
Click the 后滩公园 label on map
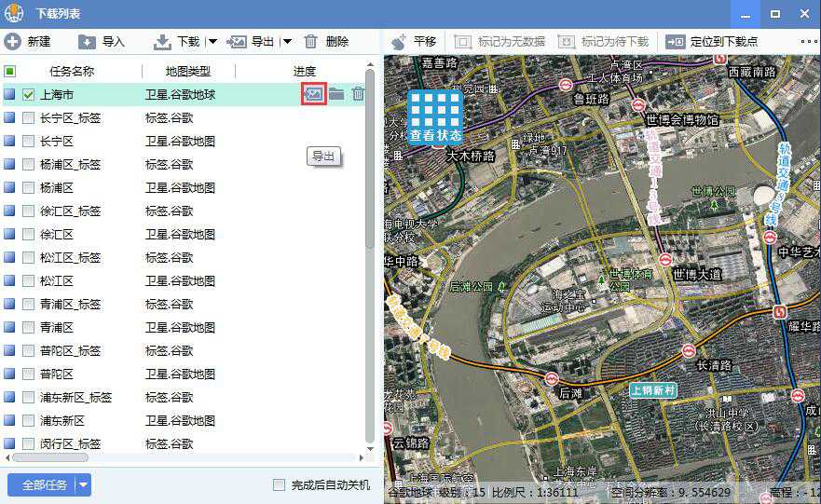coord(471,287)
